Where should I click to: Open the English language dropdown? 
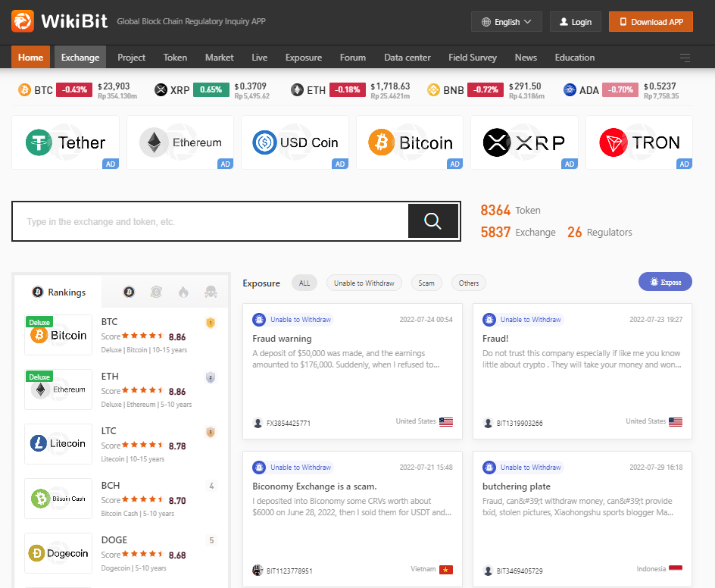[x=506, y=22]
